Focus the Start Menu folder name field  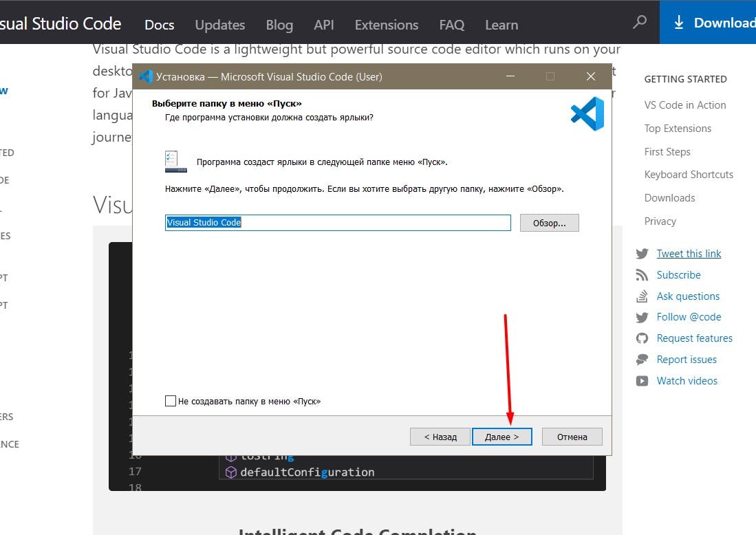click(x=338, y=223)
